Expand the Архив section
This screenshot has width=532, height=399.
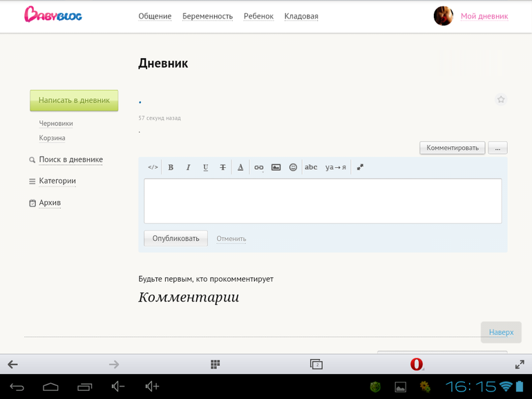[x=50, y=203]
